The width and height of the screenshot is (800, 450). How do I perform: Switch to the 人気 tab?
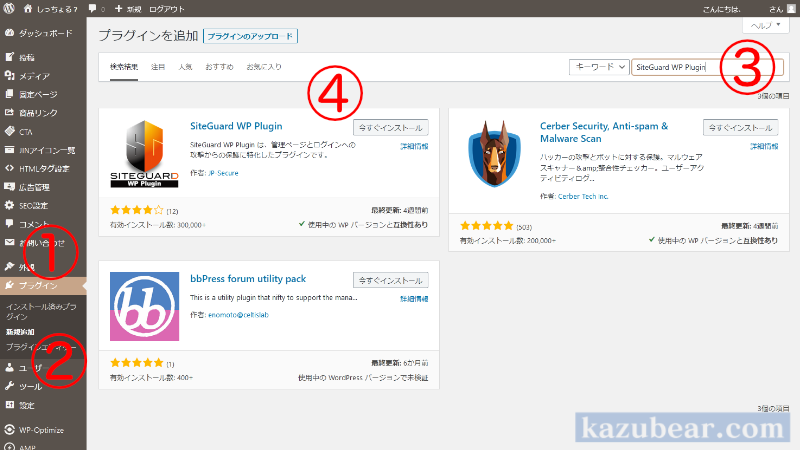click(185, 67)
